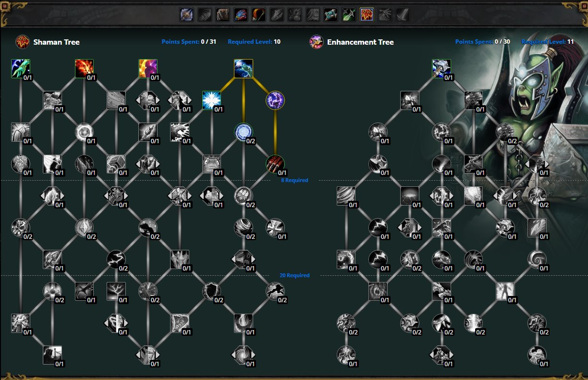The width and height of the screenshot is (588, 380).
Task: Learn the lightning hammer talent in Enhancement tree
Action: coord(441,69)
